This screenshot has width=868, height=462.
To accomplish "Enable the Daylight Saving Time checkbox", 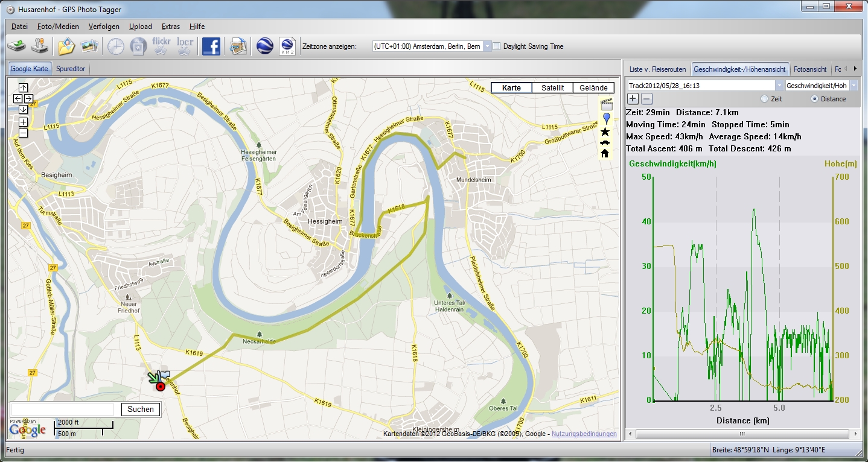I will (497, 46).
